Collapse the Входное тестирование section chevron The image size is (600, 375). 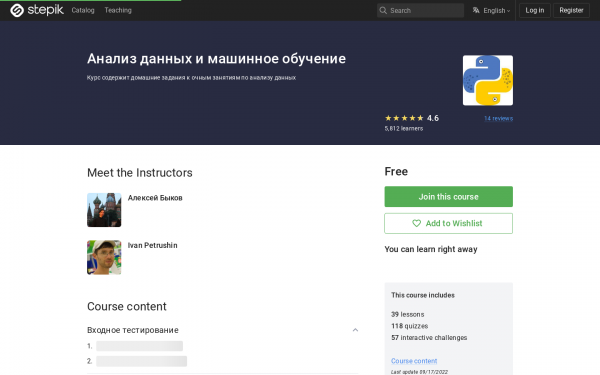coord(355,330)
